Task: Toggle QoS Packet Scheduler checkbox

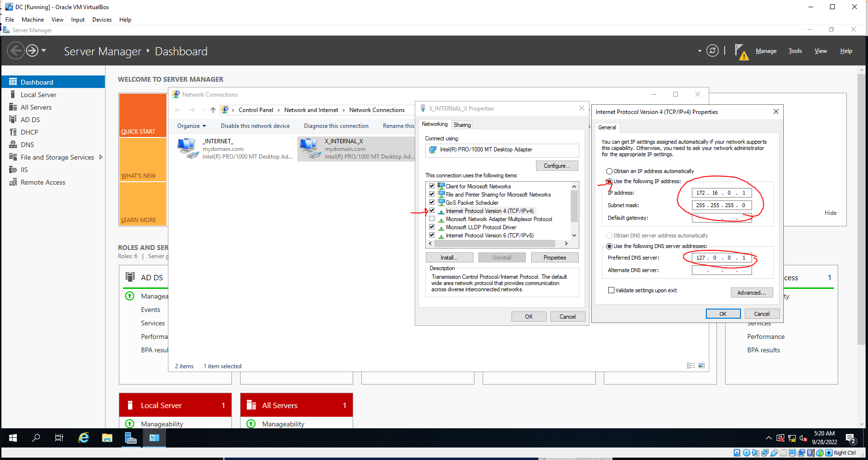Action: coord(432,202)
